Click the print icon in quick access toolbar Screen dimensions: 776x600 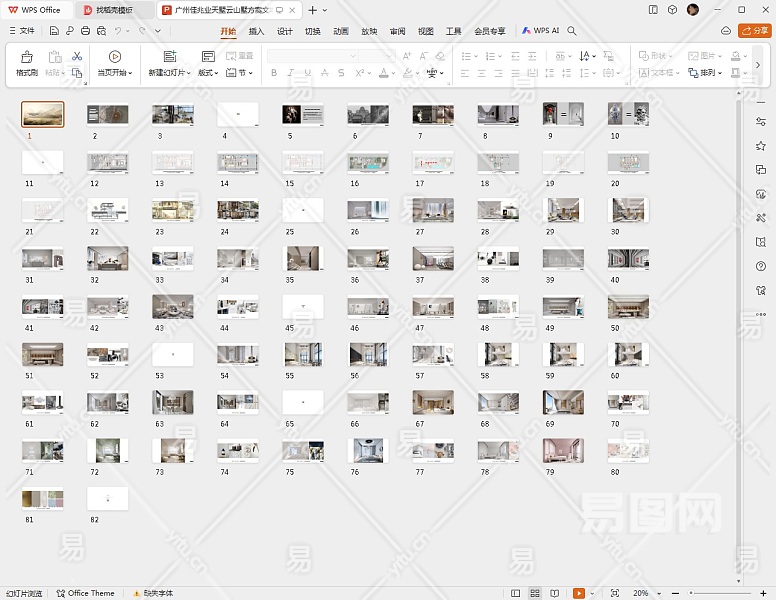[x=86, y=31]
